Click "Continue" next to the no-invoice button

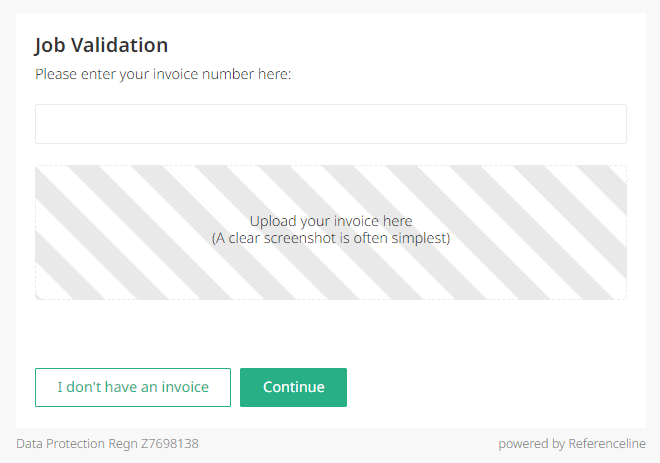coord(293,387)
